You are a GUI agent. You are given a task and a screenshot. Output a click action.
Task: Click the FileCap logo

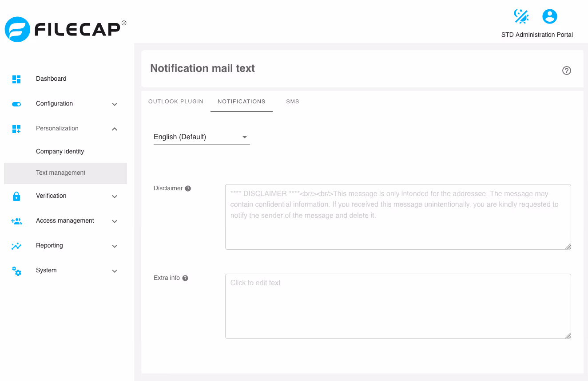65,29
